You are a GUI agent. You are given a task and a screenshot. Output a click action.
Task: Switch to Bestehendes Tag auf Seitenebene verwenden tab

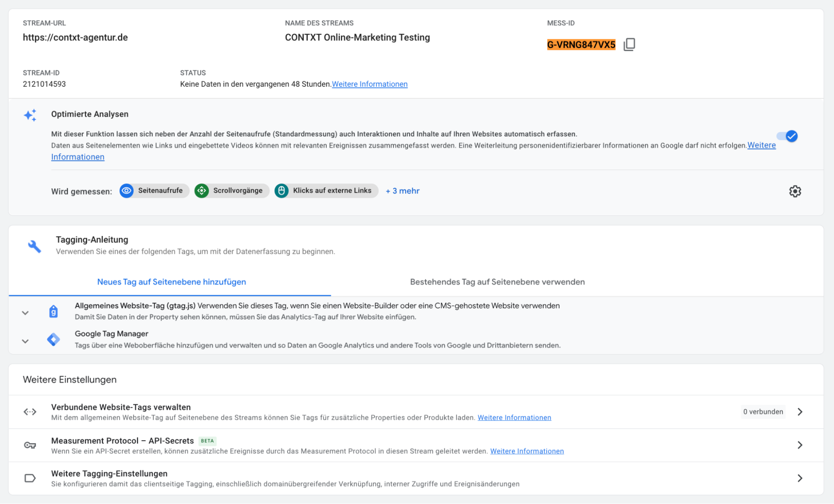click(x=497, y=282)
